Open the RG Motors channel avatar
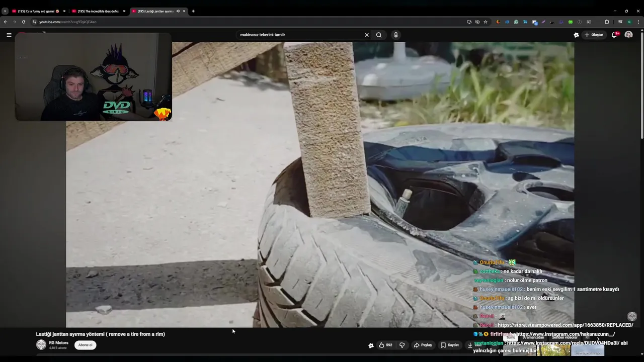This screenshot has height=362, width=644. [41, 345]
